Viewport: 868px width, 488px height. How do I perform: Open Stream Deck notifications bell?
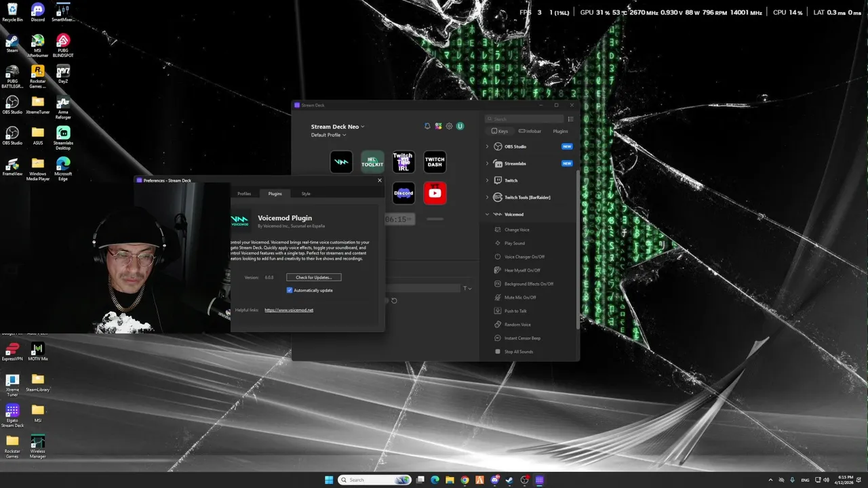[x=427, y=126]
